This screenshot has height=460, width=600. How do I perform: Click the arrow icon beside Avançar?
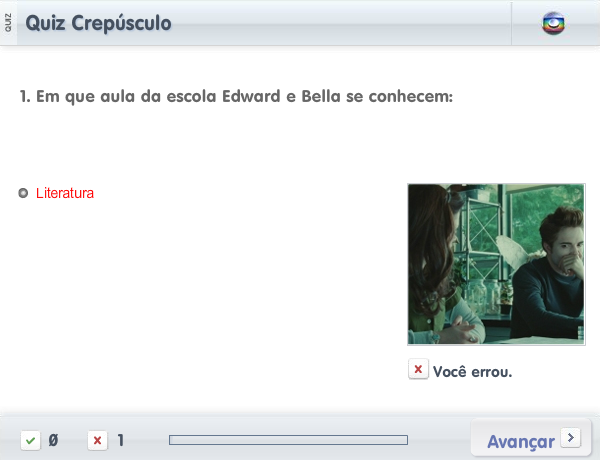(x=571, y=437)
